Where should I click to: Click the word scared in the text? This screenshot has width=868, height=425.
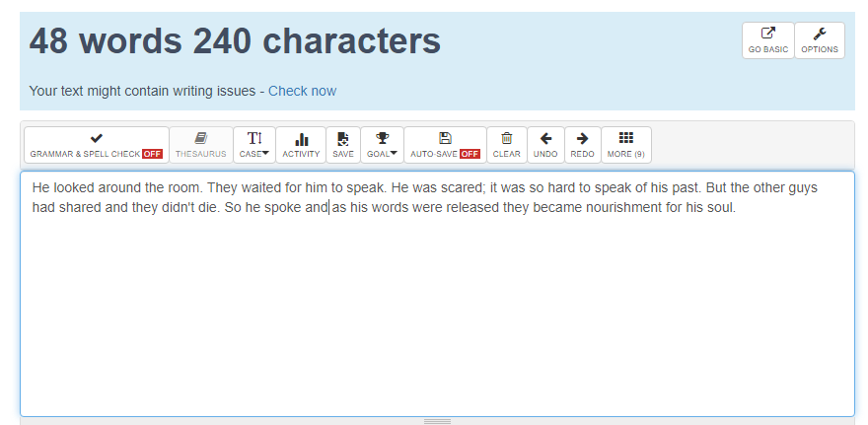coord(462,187)
